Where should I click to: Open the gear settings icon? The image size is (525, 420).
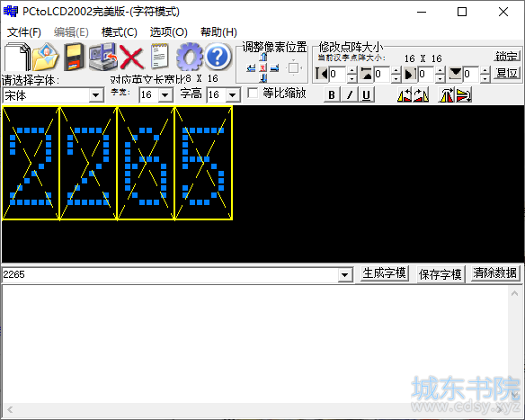click(x=190, y=57)
